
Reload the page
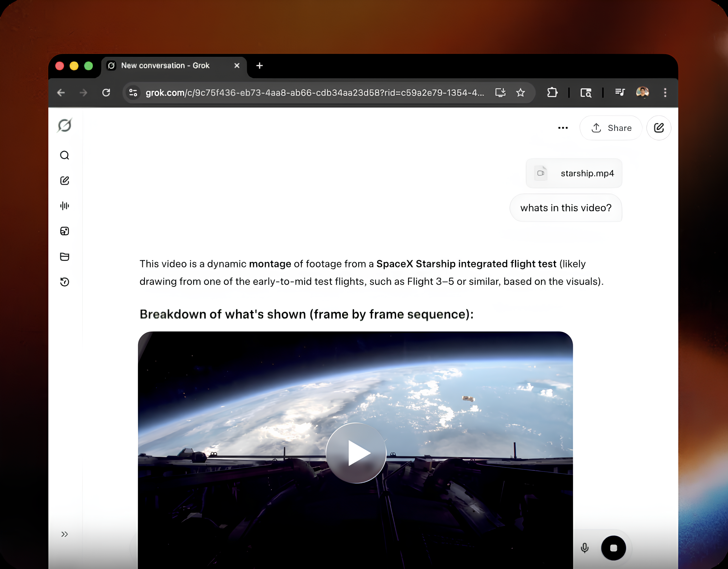coord(106,92)
